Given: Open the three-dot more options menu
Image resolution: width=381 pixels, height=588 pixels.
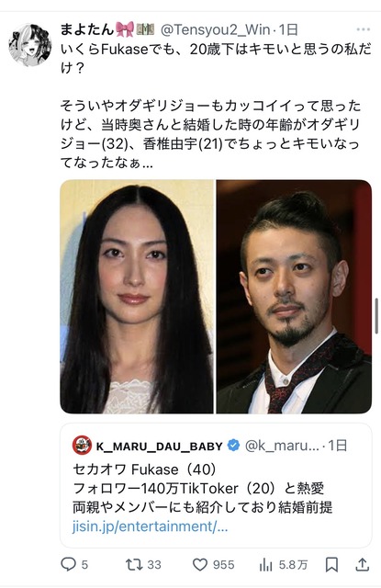Looking at the screenshot, I should click(363, 29).
